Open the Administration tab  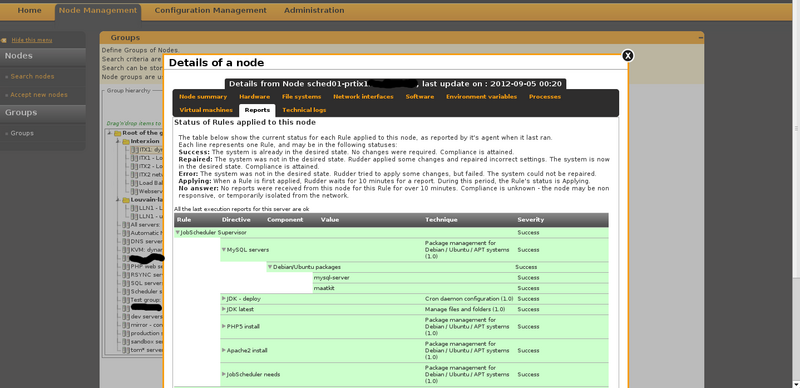pyautogui.click(x=314, y=10)
